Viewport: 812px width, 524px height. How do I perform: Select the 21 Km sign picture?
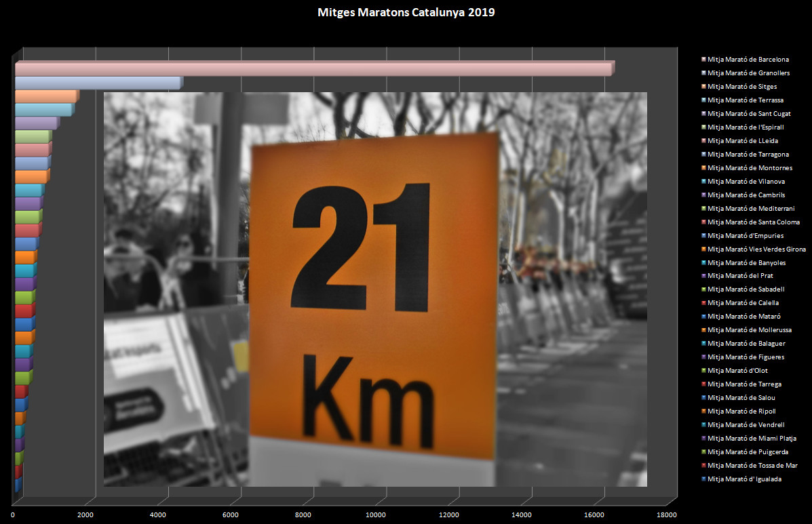(374, 289)
